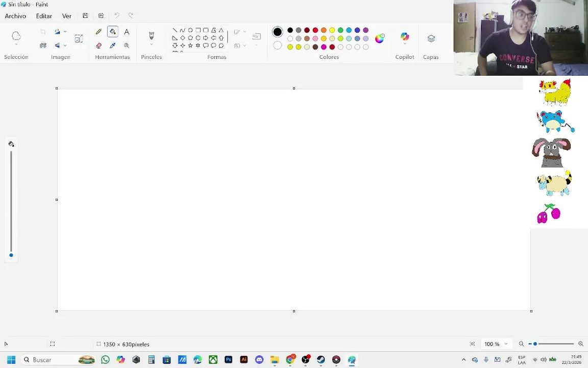Expand the Pinceles dropdown arrow
The height and width of the screenshot is (368, 588).
click(152, 44)
